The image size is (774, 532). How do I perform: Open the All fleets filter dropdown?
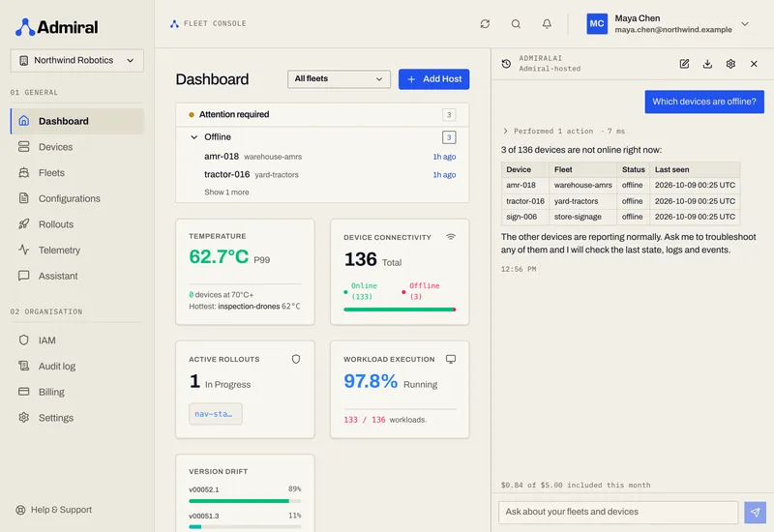[339, 79]
